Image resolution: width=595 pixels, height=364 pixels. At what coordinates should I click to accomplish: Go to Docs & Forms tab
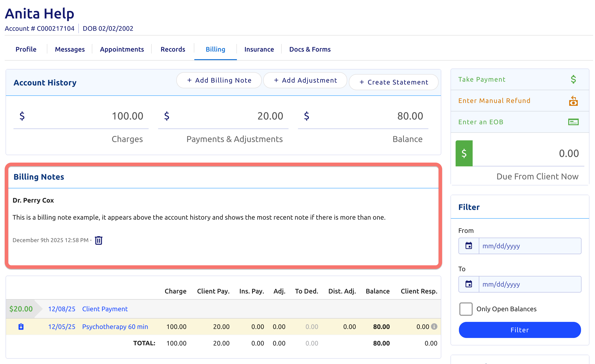(310, 49)
